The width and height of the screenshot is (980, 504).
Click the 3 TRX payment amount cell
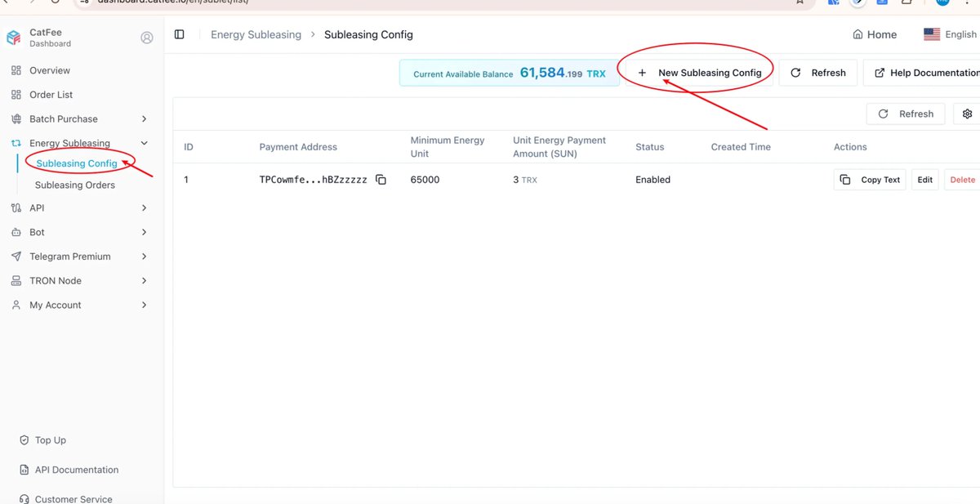[525, 180]
